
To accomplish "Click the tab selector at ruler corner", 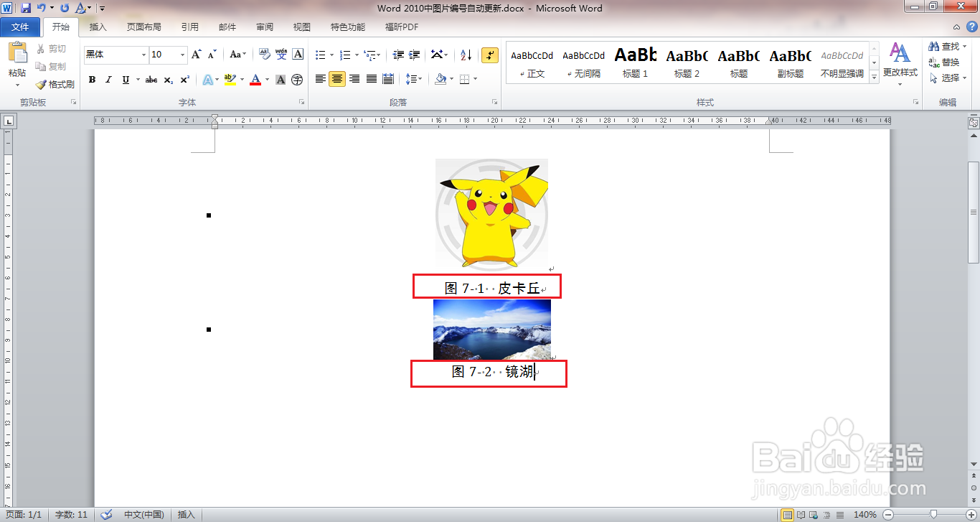I will pyautogui.click(x=9, y=121).
